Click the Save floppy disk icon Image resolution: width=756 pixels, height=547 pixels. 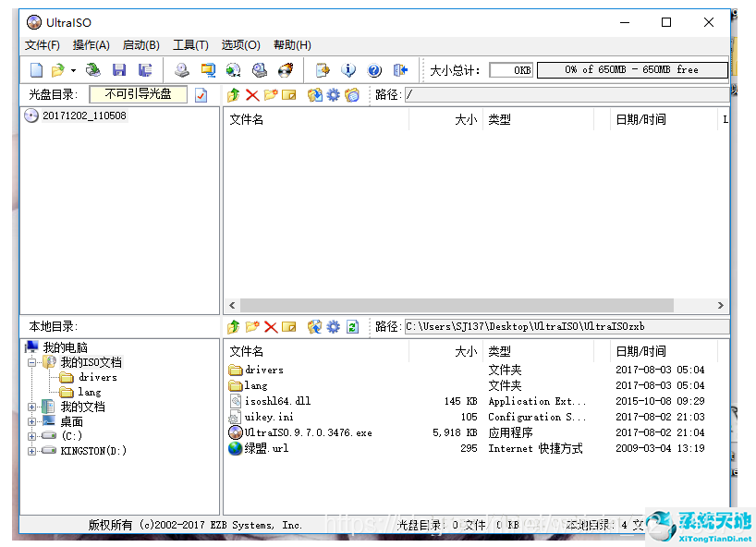(x=118, y=70)
